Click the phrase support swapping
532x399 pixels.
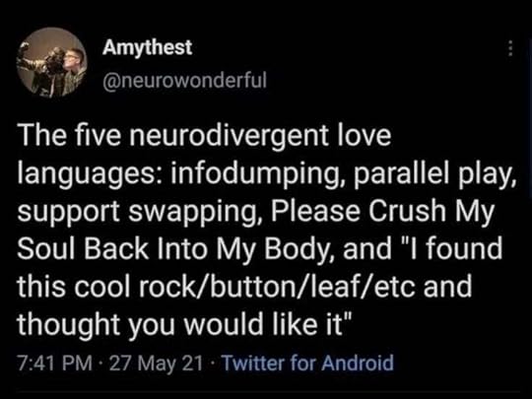tap(139, 212)
